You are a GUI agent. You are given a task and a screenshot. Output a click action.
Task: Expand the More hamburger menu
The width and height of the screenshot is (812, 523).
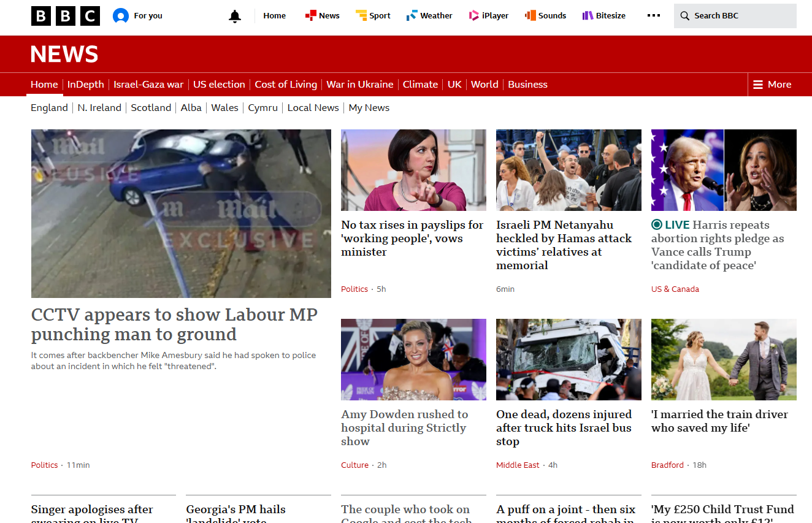pos(772,85)
